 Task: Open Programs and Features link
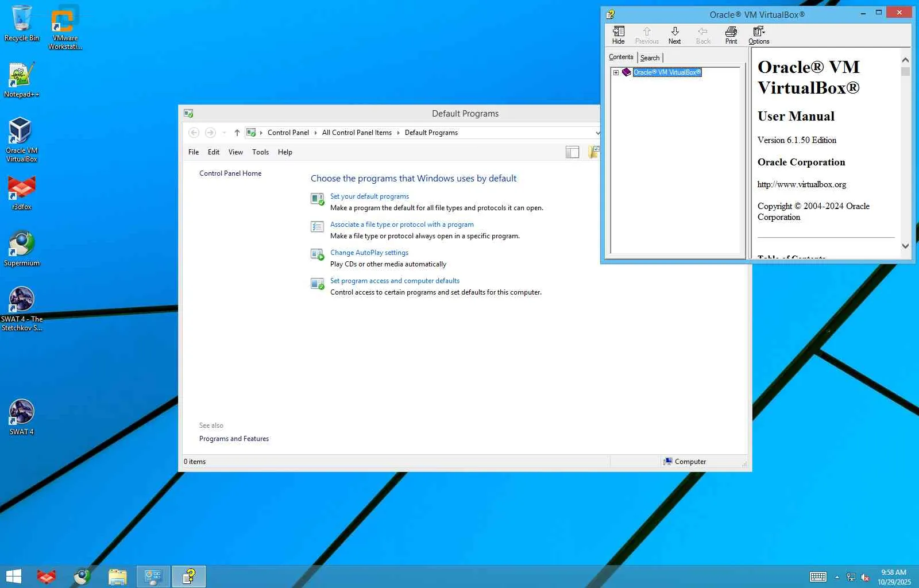(x=234, y=439)
